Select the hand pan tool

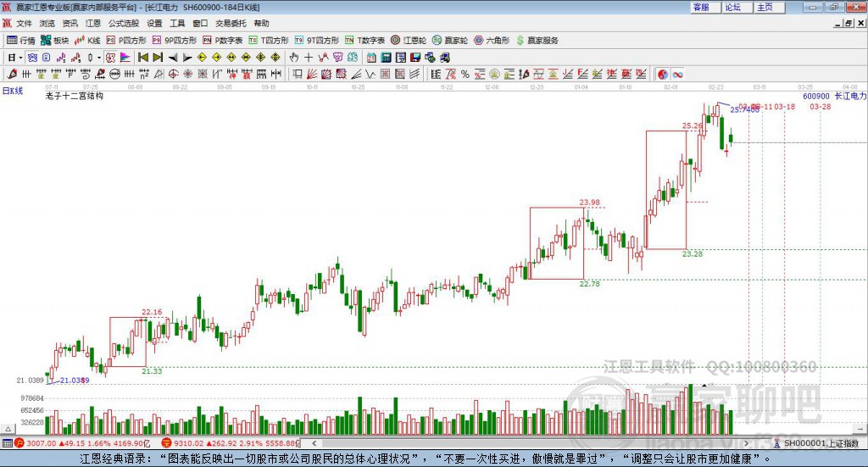tap(294, 58)
